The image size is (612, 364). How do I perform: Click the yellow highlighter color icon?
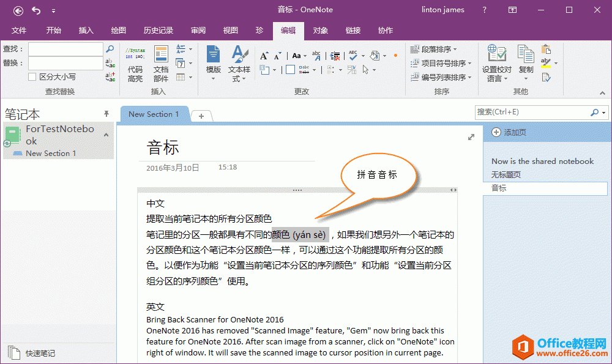(x=547, y=63)
